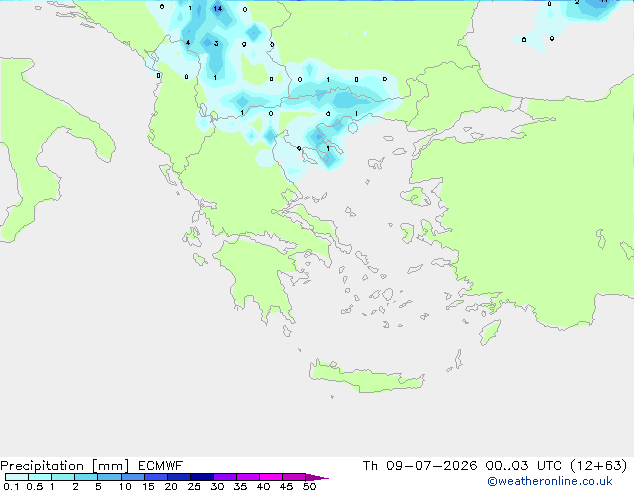Click the "Th 09-07-2026" date text
The height and width of the screenshot is (490, 634).
(420, 466)
